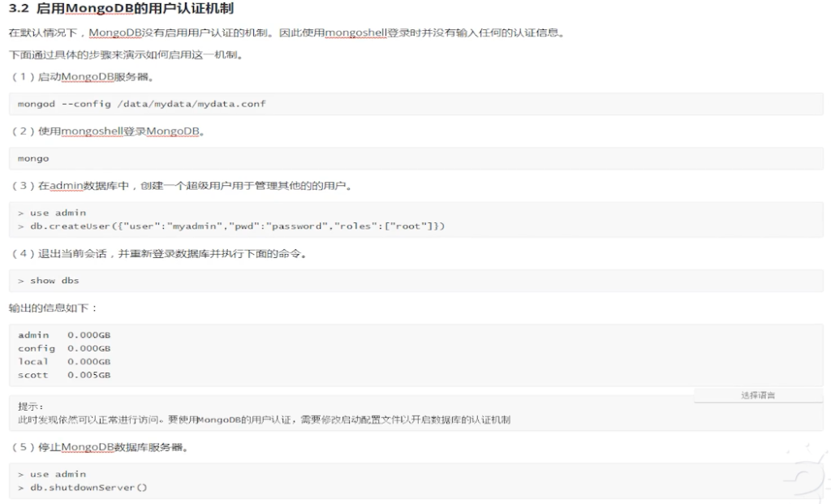Click the paragraph starting 在默认情况下
Screen dimensions: 831x504
click(x=286, y=32)
